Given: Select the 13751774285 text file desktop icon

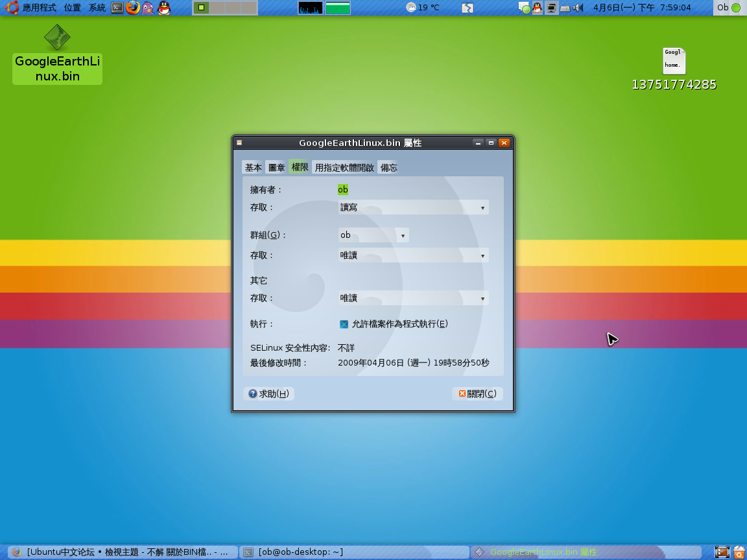Looking at the screenshot, I should 674,69.
